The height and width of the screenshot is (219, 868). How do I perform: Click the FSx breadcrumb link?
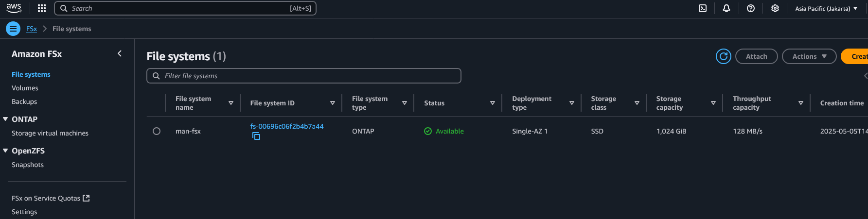tap(32, 29)
